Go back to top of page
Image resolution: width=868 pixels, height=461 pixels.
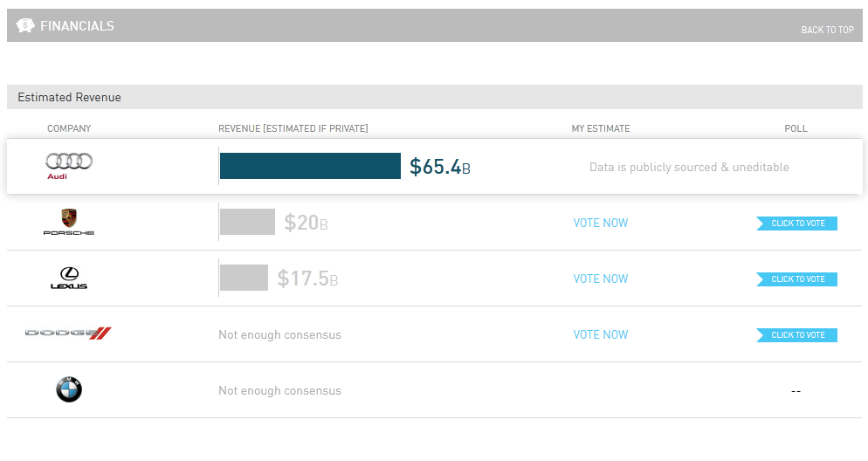pyautogui.click(x=828, y=30)
